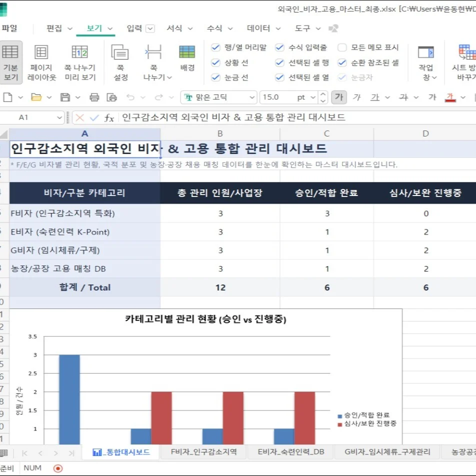
Task: Expand the save dropdown arrow
Action: click(x=77, y=97)
